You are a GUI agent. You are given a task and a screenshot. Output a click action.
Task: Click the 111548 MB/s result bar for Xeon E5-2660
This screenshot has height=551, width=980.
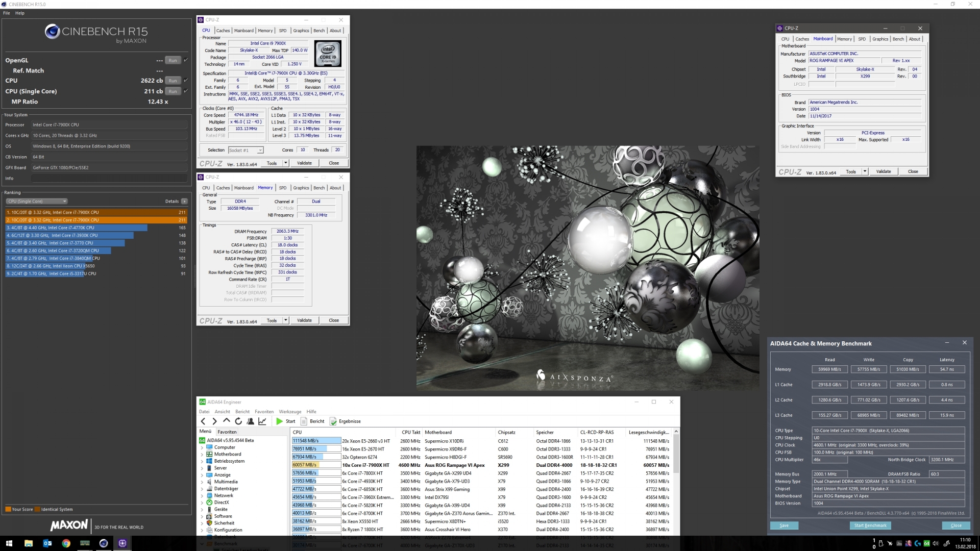[316, 441]
